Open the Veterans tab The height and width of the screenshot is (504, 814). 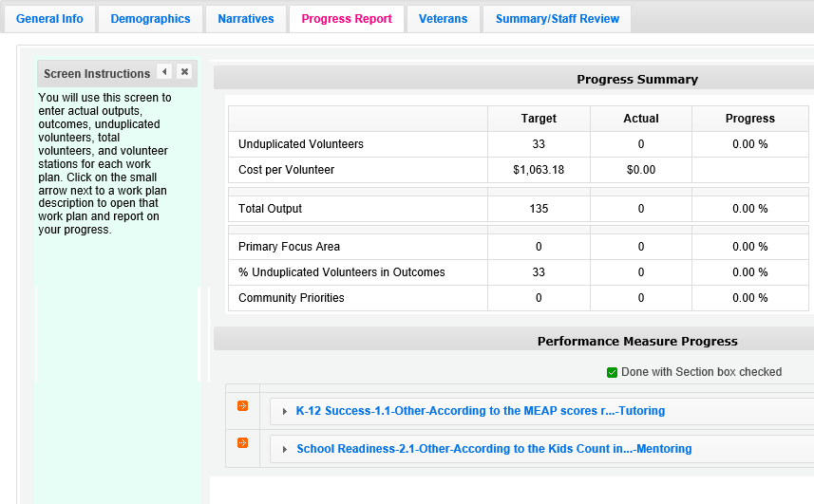pos(444,19)
